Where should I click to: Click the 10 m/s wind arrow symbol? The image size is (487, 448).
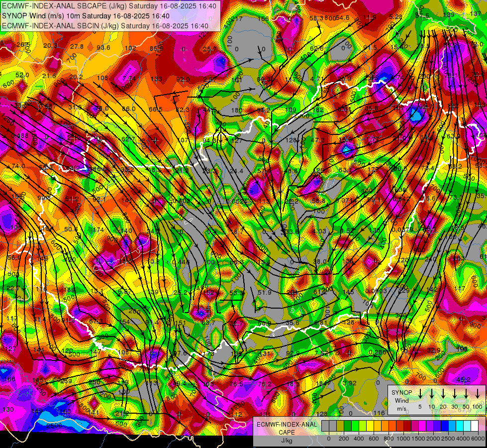[431, 394]
